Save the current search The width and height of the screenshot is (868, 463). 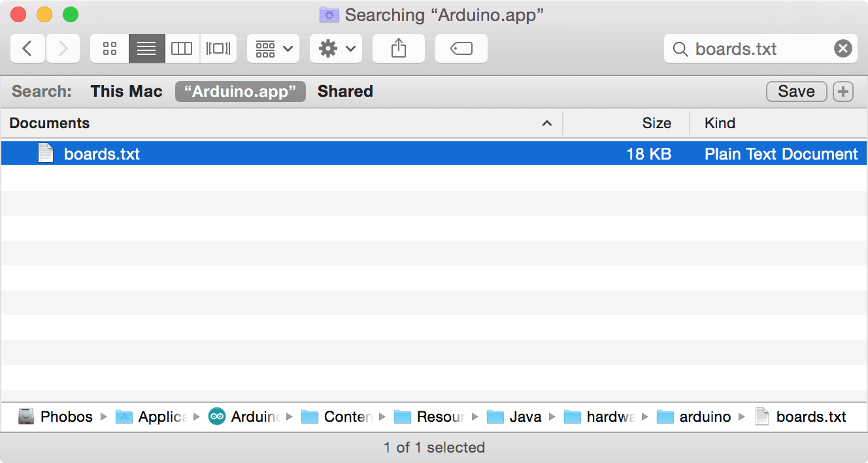click(x=796, y=92)
